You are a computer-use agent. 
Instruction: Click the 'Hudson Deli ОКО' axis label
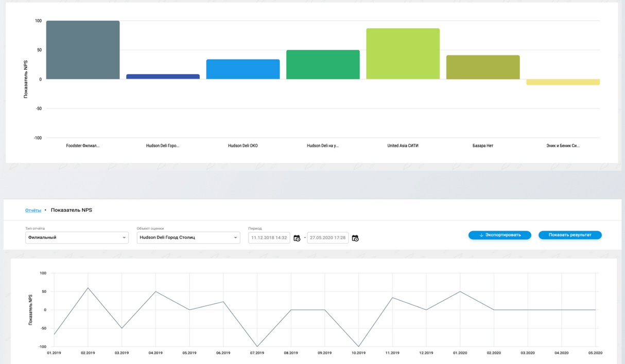[243, 146]
